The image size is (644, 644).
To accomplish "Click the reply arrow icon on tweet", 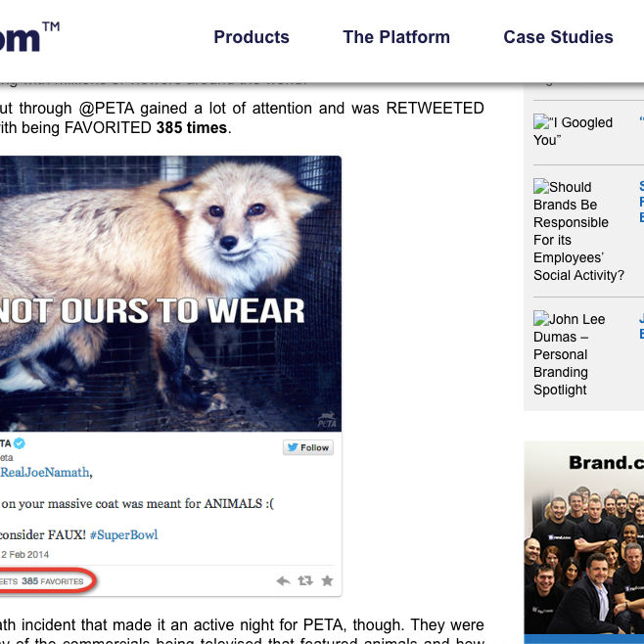I will pos(283,580).
